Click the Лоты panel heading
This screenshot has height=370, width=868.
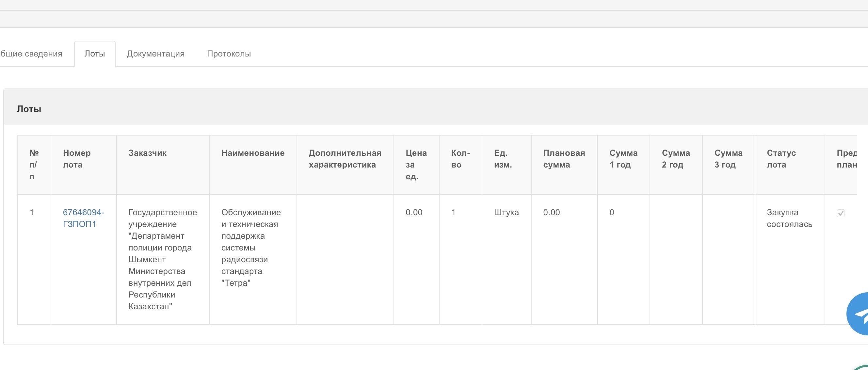tap(29, 109)
